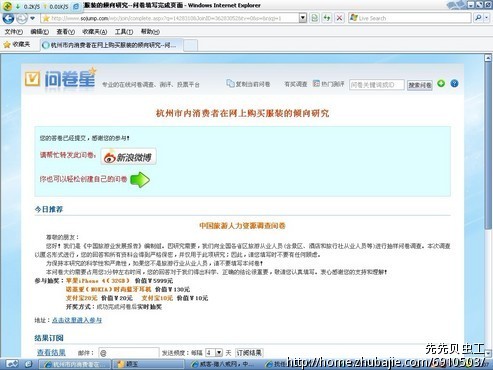493x370 pixels.
Task: Click the 订阅结果 button
Action: pyautogui.click(x=249, y=353)
